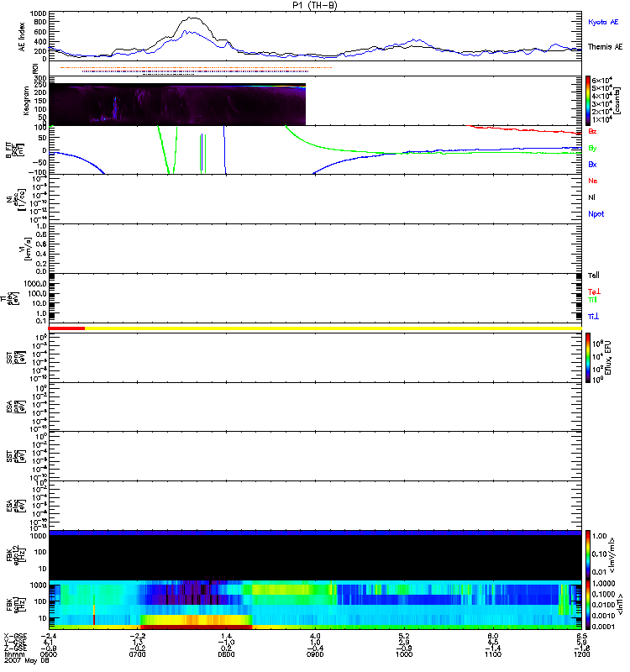Click the red Bz legend label
630x672 pixels.
click(592, 132)
